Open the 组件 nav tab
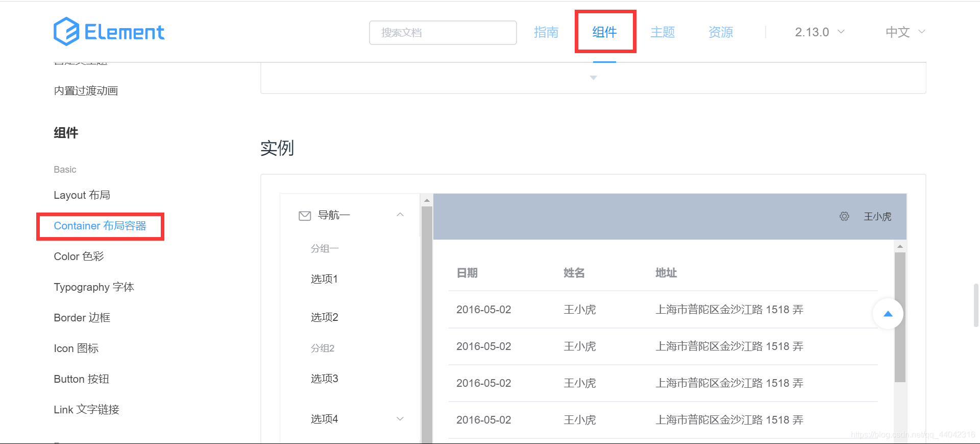This screenshot has height=444, width=980. point(604,32)
